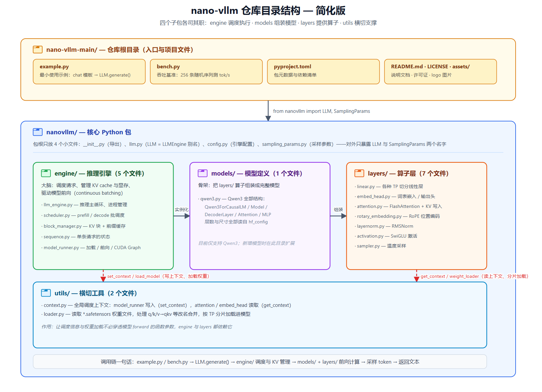Click the blue utils folder icon
542x392 pixels.
point(46,293)
